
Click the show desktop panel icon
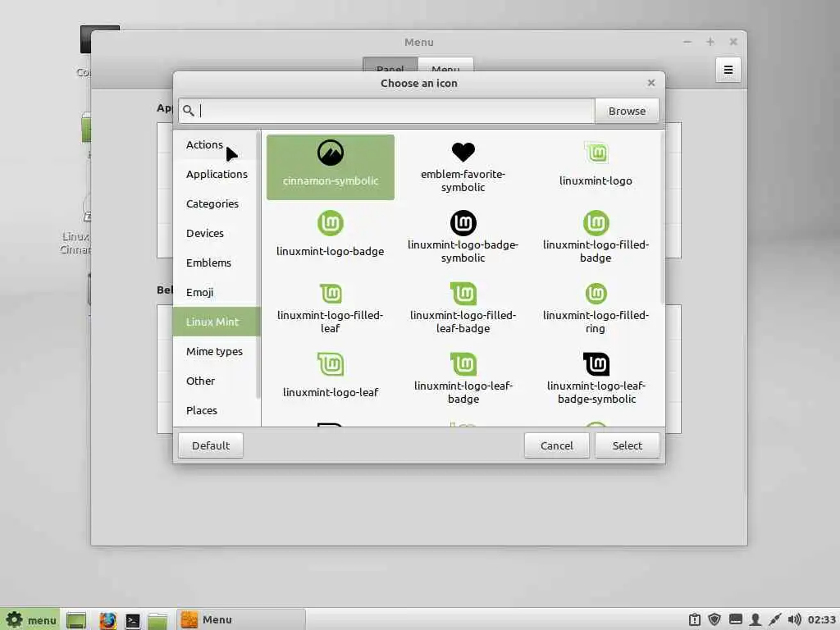(x=76, y=620)
